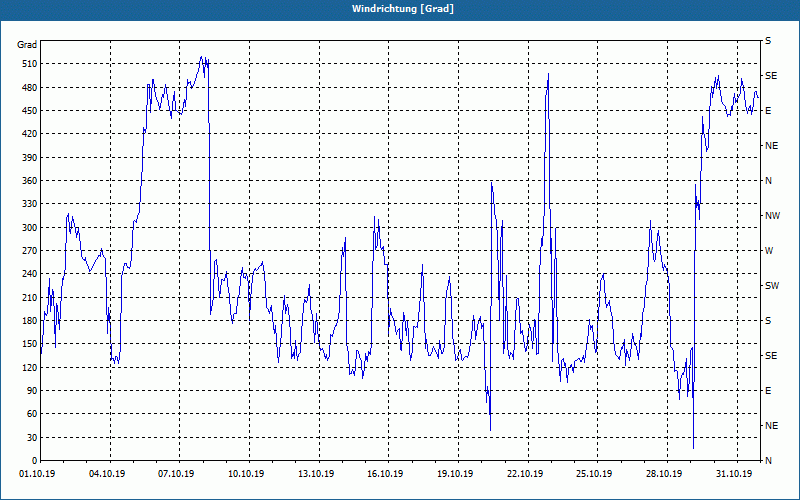The image size is (800, 500).
Task: Click the NW compass label
Action: pos(772,216)
